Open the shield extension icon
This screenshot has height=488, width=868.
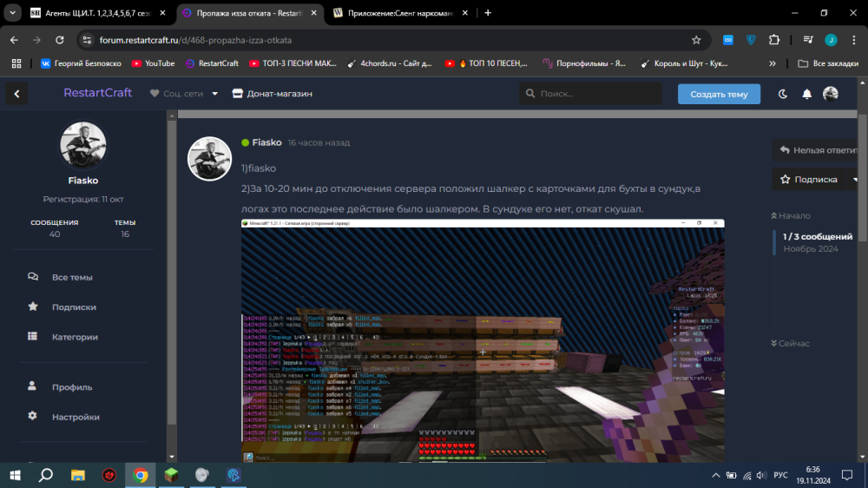(x=751, y=40)
